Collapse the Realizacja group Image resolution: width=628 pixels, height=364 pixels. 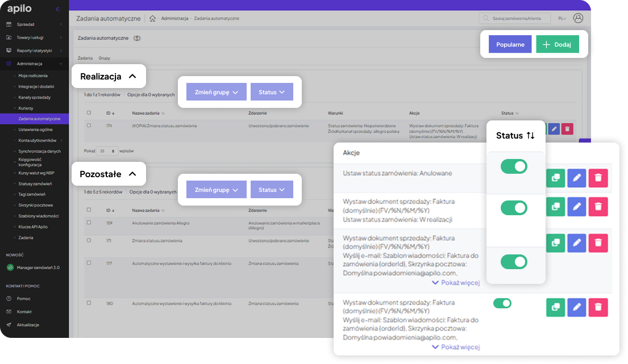point(132,76)
